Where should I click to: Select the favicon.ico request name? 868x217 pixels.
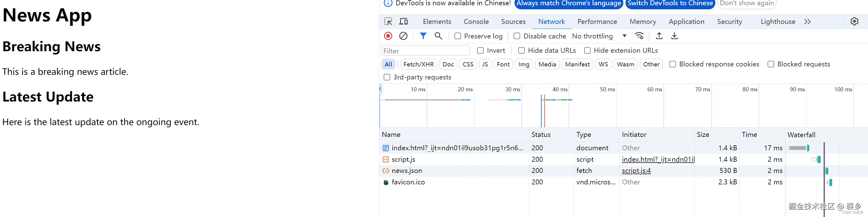(x=408, y=182)
